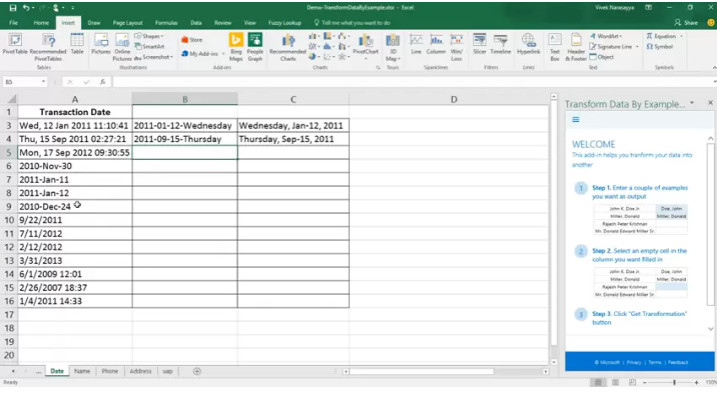Click the zoom in plus button
Image resolution: width=717 pixels, height=395 pixels.
click(x=696, y=382)
